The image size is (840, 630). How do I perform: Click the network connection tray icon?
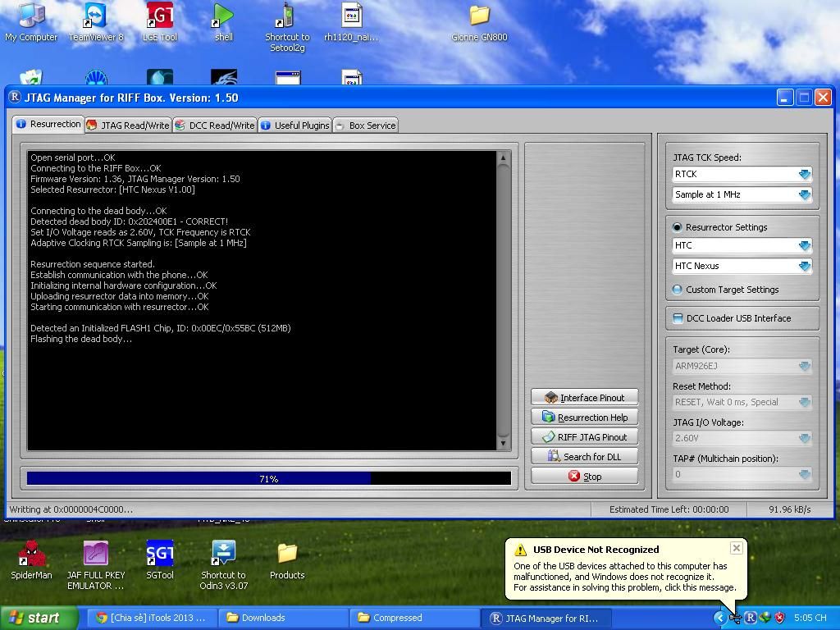(x=765, y=619)
